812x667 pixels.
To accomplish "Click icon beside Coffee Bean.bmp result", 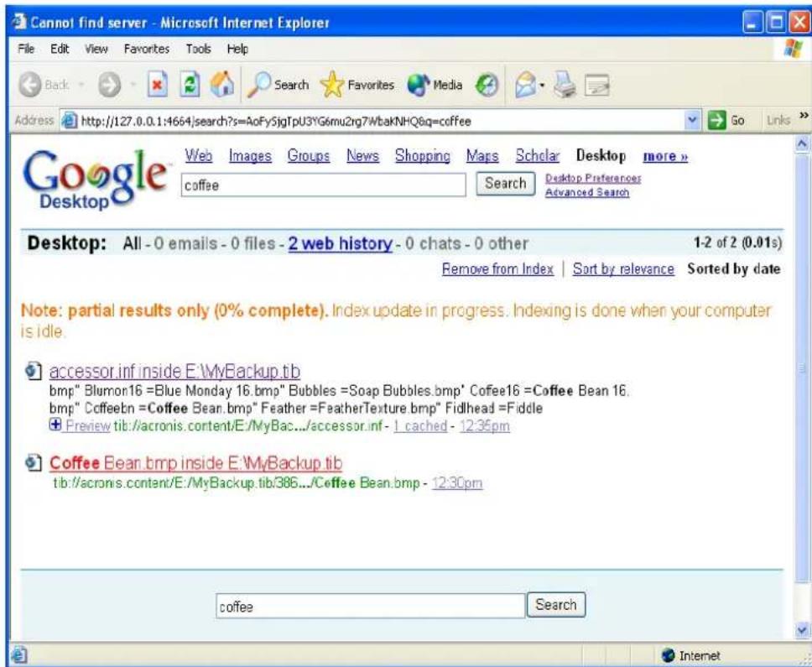I will (33, 462).
